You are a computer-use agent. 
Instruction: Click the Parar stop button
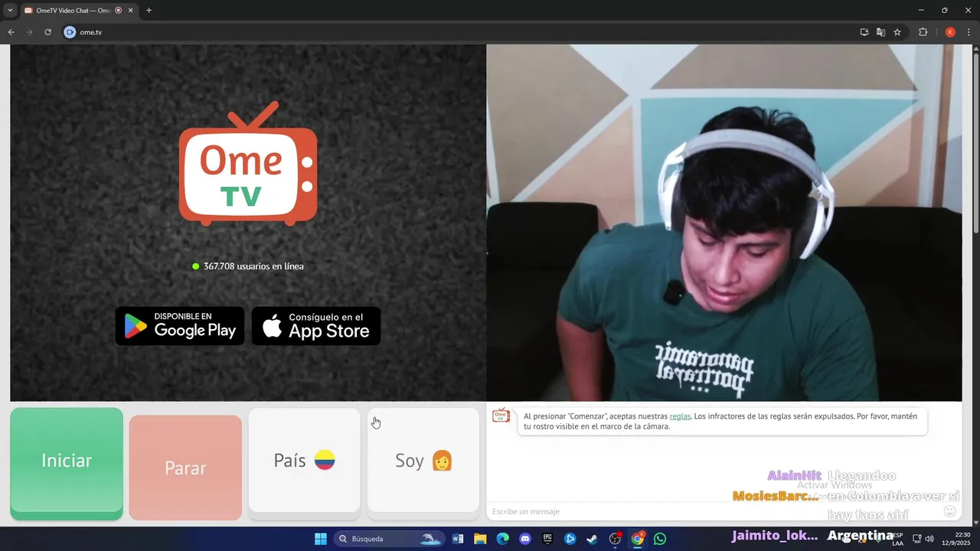[x=185, y=468]
